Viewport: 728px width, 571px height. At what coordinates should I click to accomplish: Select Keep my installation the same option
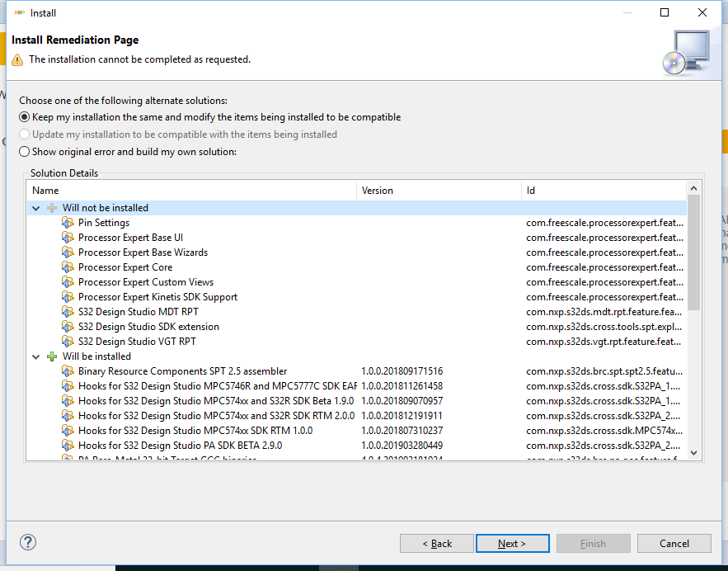pos(24,117)
